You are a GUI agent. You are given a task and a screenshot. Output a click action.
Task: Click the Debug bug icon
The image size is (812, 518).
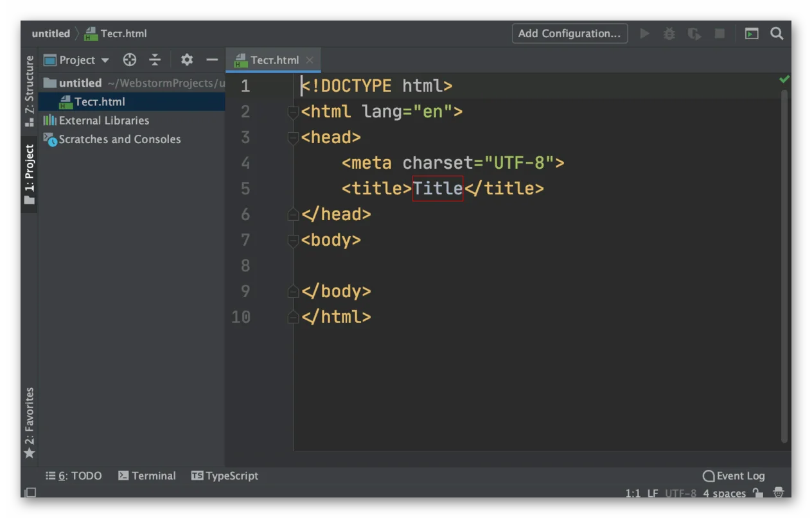click(x=669, y=33)
